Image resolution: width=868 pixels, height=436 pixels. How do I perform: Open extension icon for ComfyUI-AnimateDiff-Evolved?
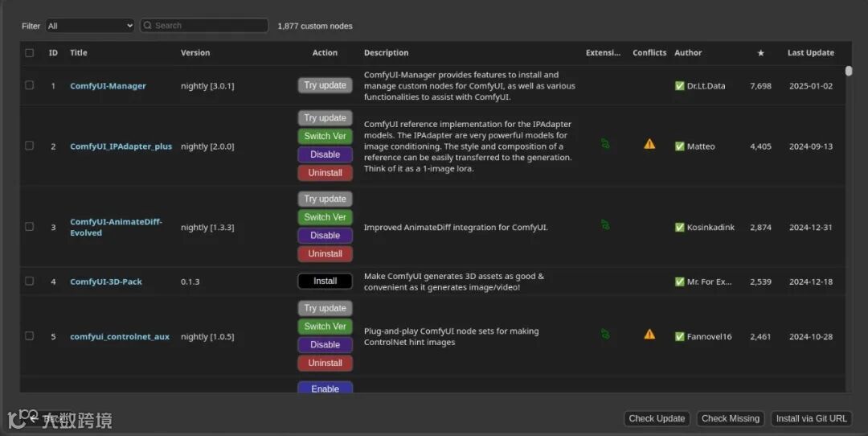pos(605,224)
